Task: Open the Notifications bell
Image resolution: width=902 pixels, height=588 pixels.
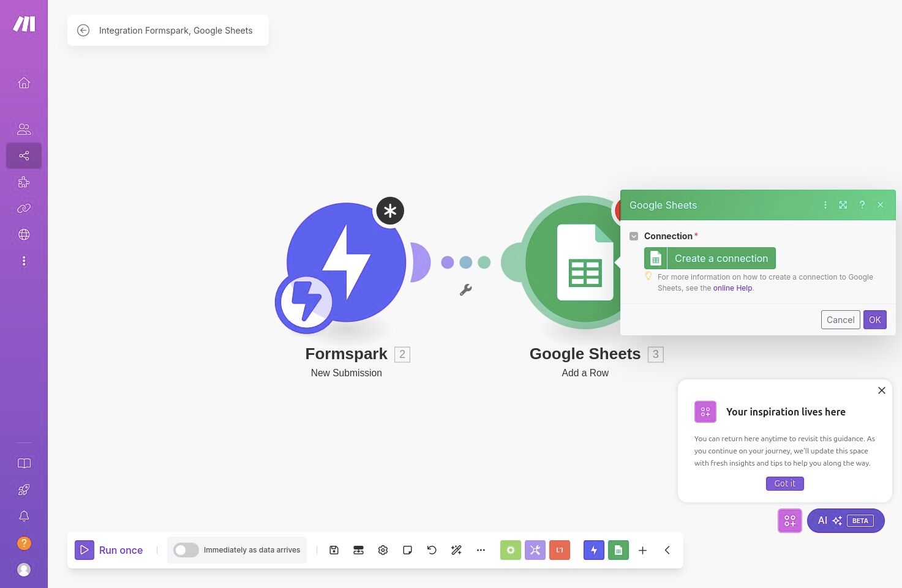Action: click(x=24, y=516)
